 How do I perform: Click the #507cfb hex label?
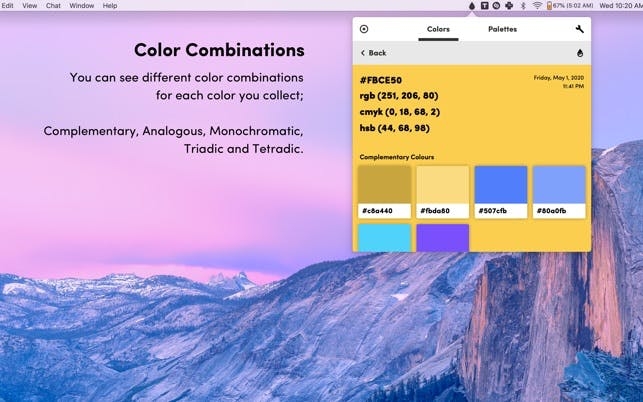(x=493, y=211)
